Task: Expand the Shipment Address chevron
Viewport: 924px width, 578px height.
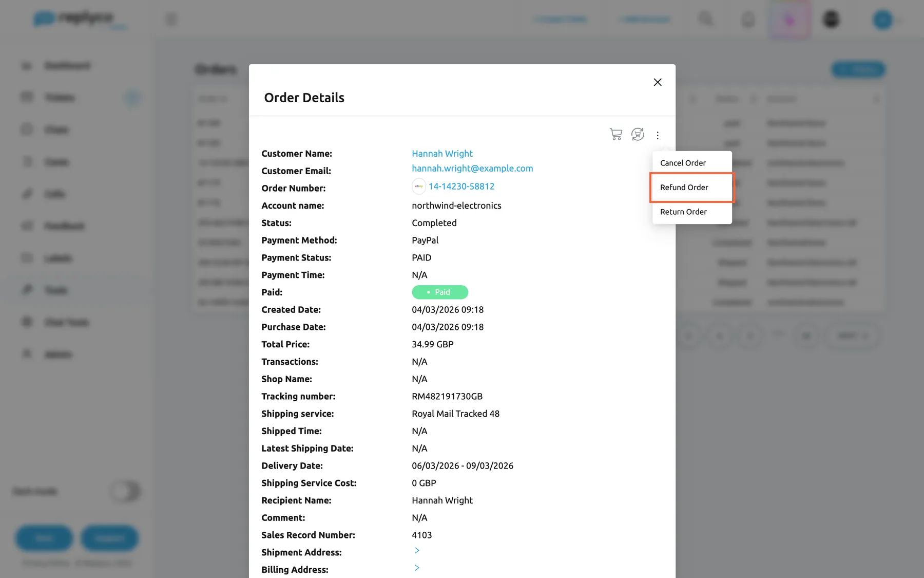Action: click(417, 551)
